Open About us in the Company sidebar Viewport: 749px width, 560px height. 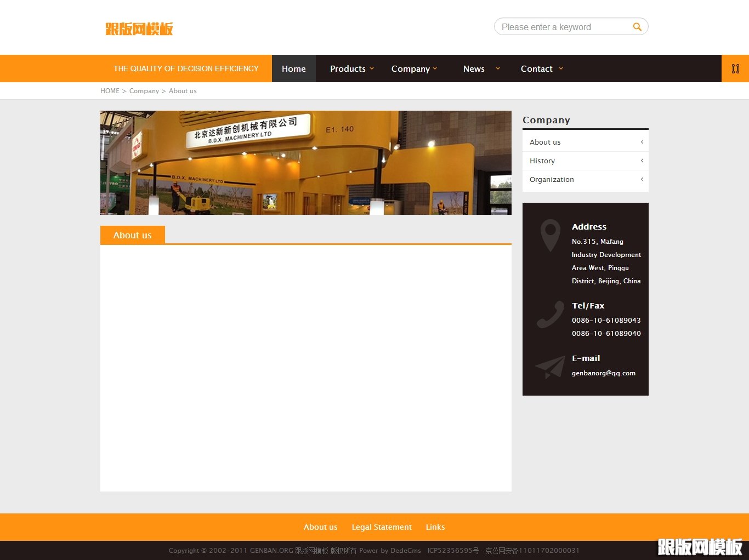[x=586, y=142]
